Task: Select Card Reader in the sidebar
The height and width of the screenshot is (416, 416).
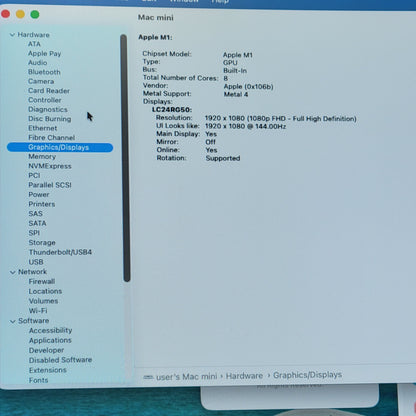Action: pos(49,91)
